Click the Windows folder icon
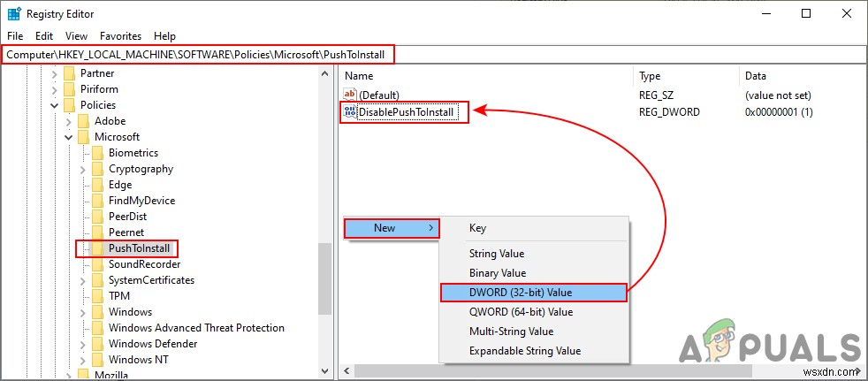Screen dimensions: 868x381 [97, 312]
